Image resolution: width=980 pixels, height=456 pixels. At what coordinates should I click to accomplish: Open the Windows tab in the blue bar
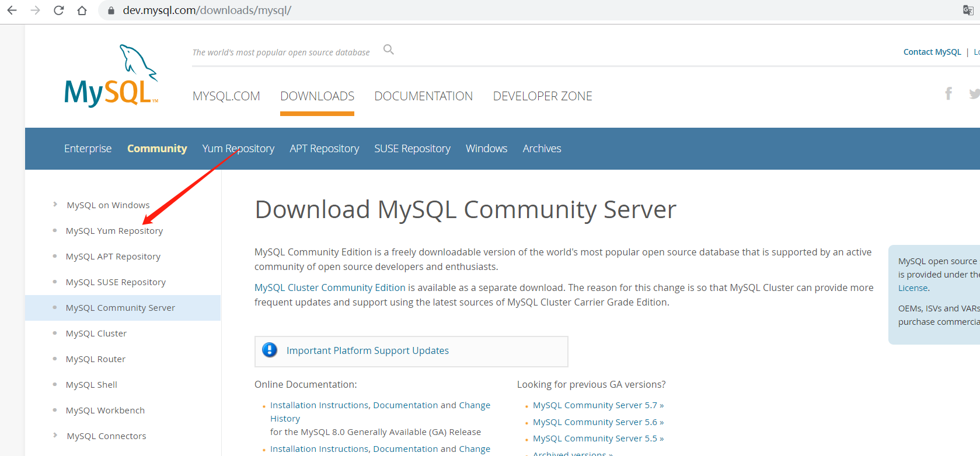[x=486, y=149]
